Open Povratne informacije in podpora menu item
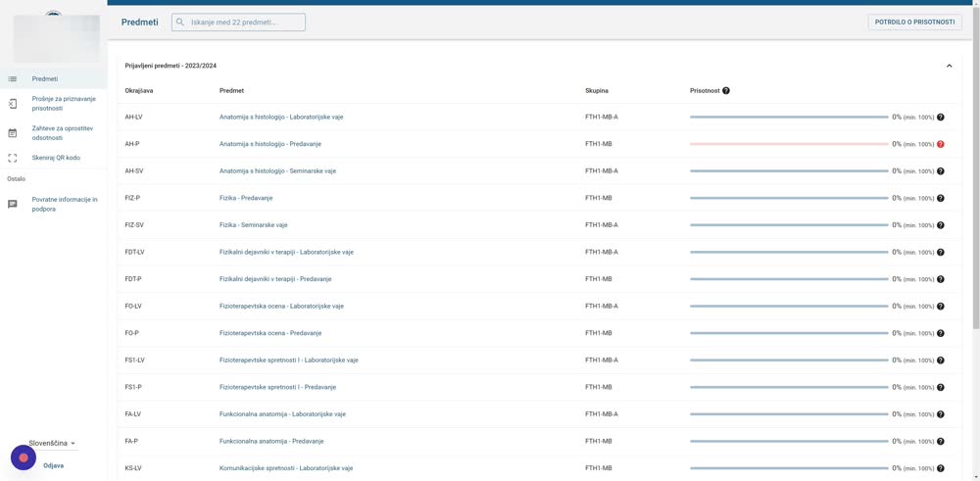 pyautogui.click(x=53, y=205)
